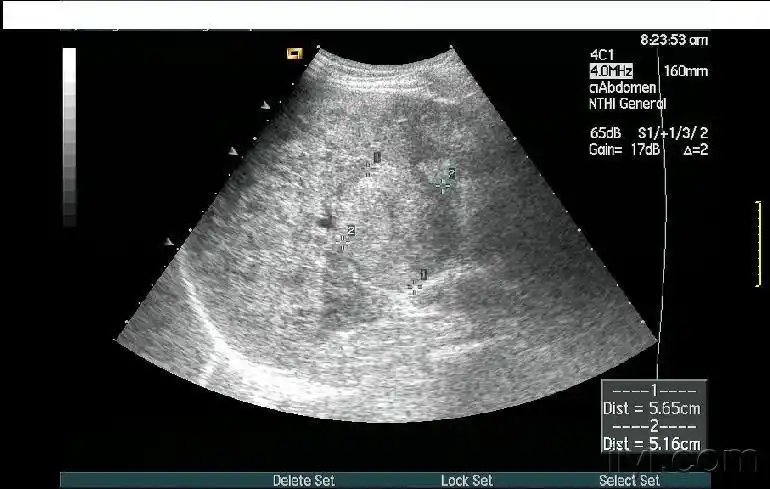Click the left caliper marker labeled 2
The width and height of the screenshot is (770, 489).
point(342,240)
